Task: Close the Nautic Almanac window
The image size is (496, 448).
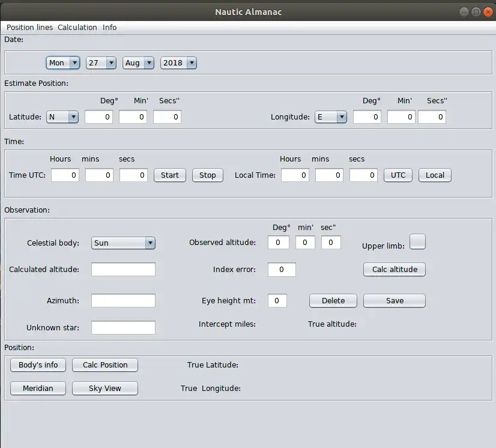Action: (x=487, y=12)
